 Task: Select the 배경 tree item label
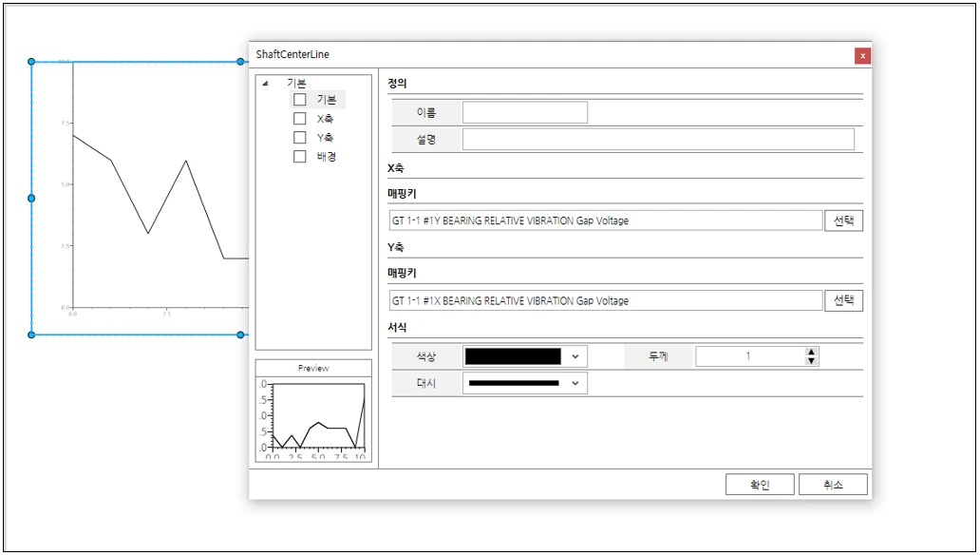(x=327, y=156)
